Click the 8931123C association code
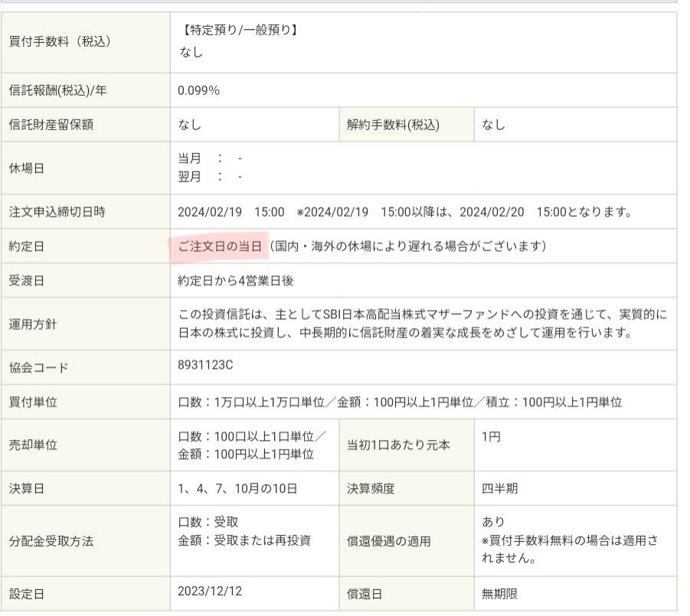690x616 pixels. (x=205, y=365)
